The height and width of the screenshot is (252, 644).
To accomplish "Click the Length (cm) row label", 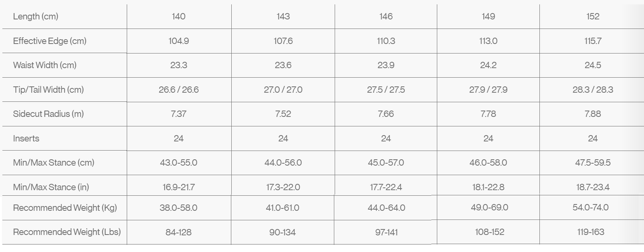I will [x=36, y=16].
